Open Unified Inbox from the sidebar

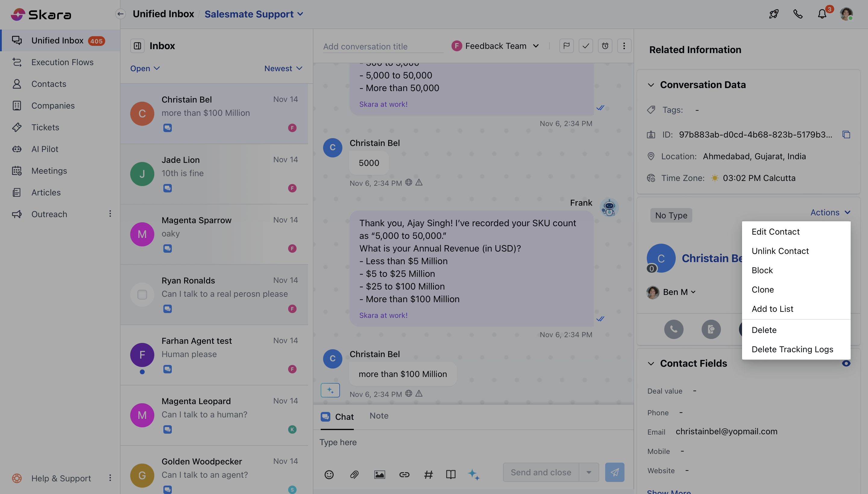(x=57, y=40)
